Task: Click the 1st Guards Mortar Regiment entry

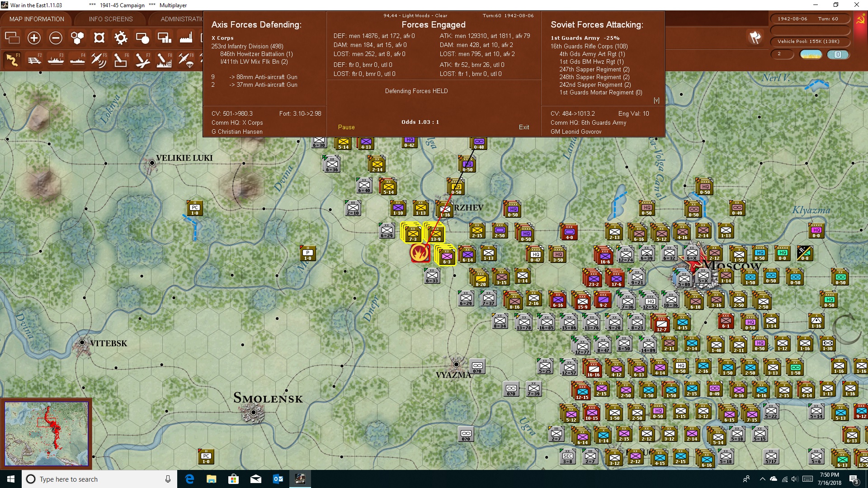Action: pos(601,92)
